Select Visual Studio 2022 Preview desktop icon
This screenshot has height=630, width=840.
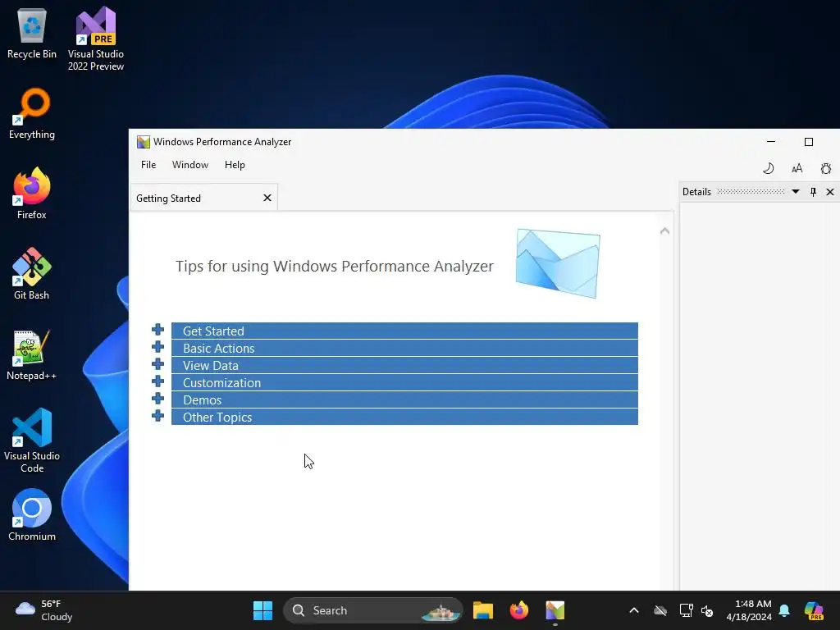click(x=96, y=39)
